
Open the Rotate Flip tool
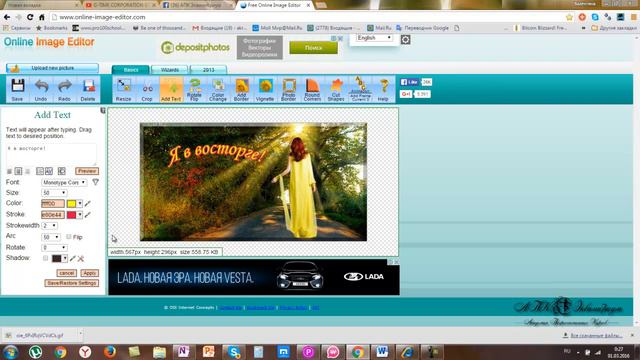(194, 89)
